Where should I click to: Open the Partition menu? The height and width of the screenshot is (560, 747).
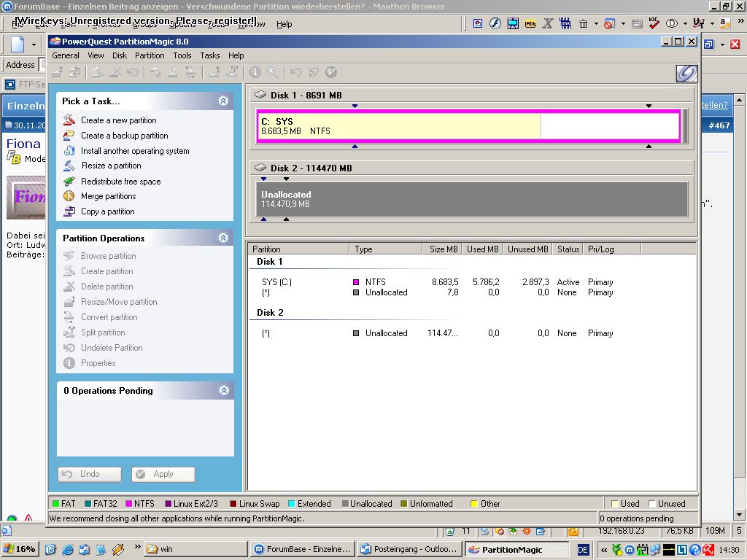(x=150, y=55)
